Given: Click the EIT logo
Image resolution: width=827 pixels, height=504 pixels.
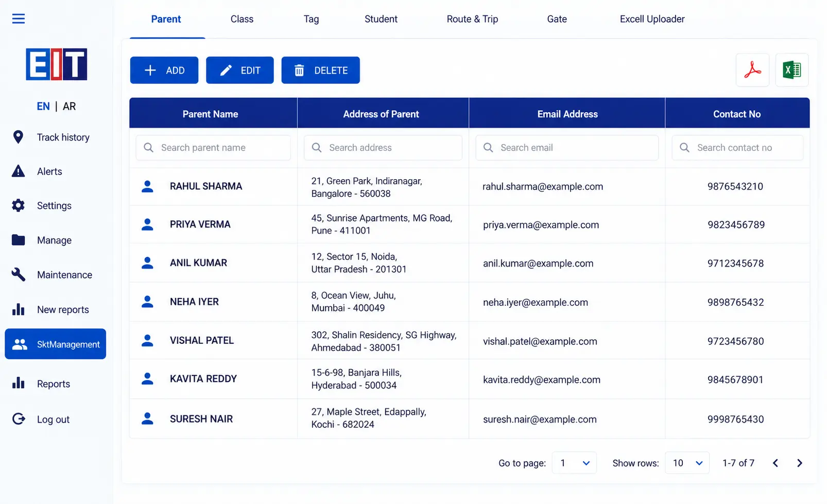Looking at the screenshot, I should [x=57, y=64].
